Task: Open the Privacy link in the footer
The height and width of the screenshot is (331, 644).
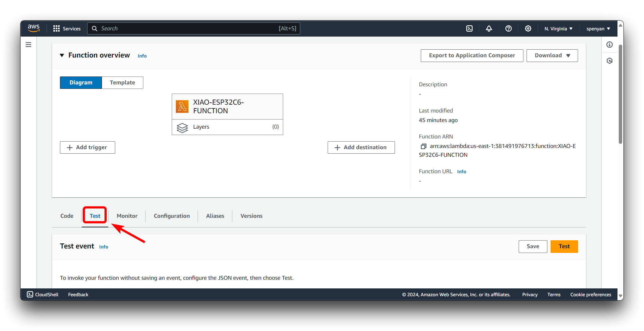Action: [530, 294]
